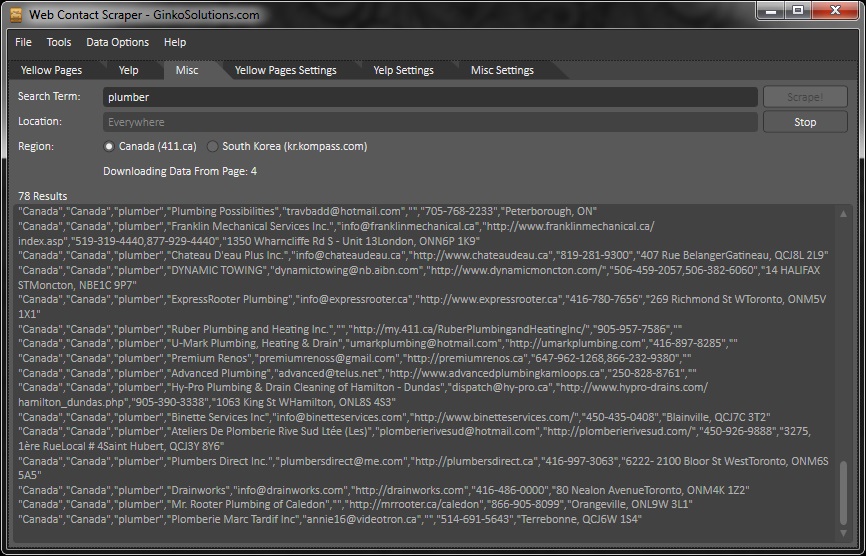Switch to the Yelp tab
The height and width of the screenshot is (556, 866).
(128, 70)
